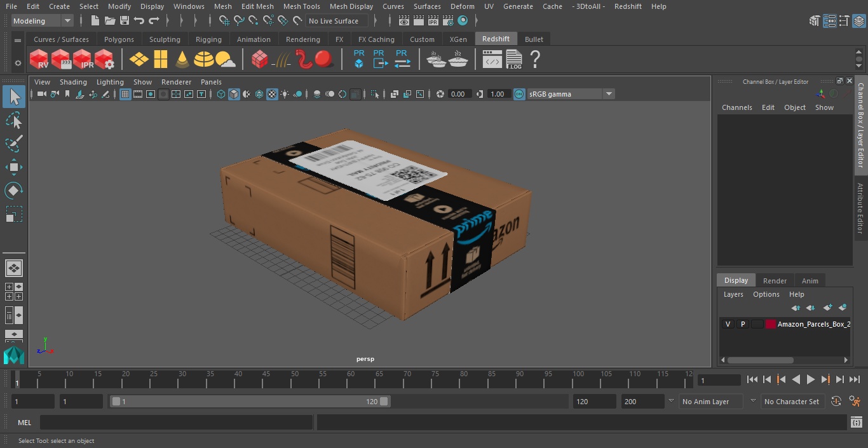The image size is (868, 448).
Task: Click the playback range slider bar
Action: tap(250, 402)
